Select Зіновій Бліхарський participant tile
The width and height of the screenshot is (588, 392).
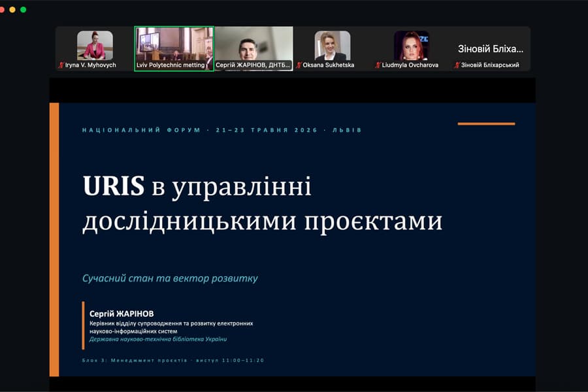click(491, 48)
